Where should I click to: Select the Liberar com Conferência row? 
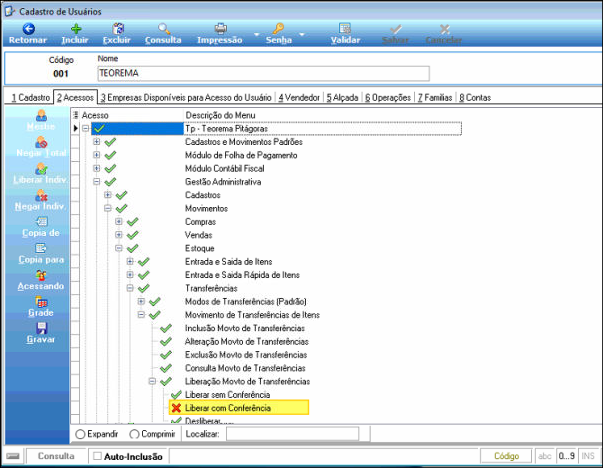pyautogui.click(x=239, y=408)
